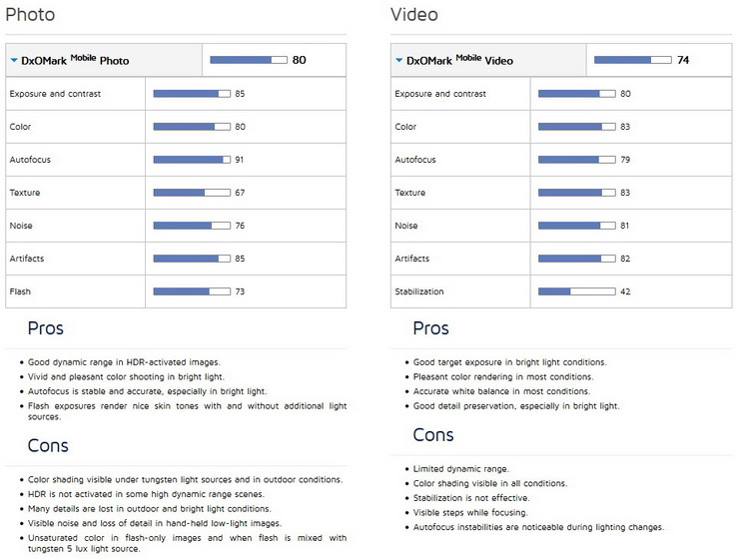Select the Photo Exposure and contrast row
Screen dimensions: 737x560
pos(55,94)
